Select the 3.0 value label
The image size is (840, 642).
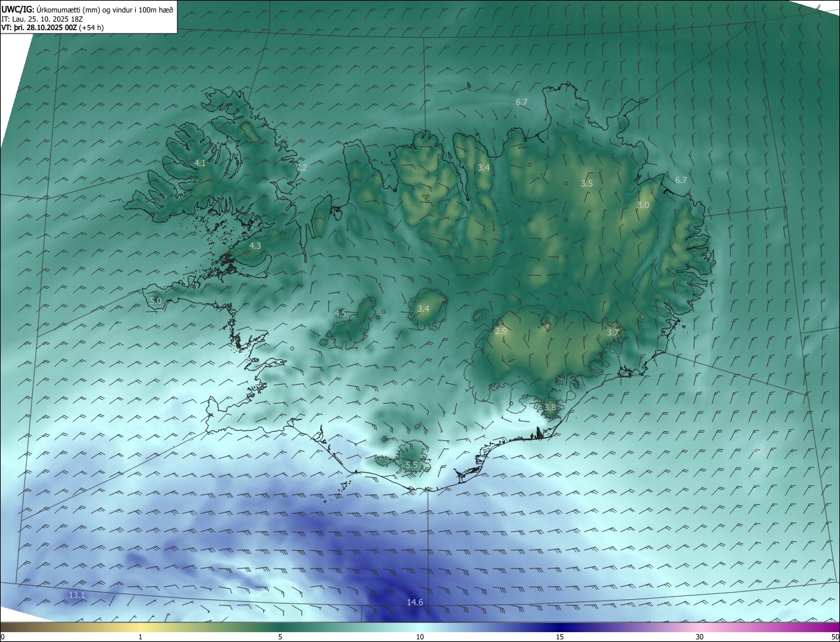(643, 205)
